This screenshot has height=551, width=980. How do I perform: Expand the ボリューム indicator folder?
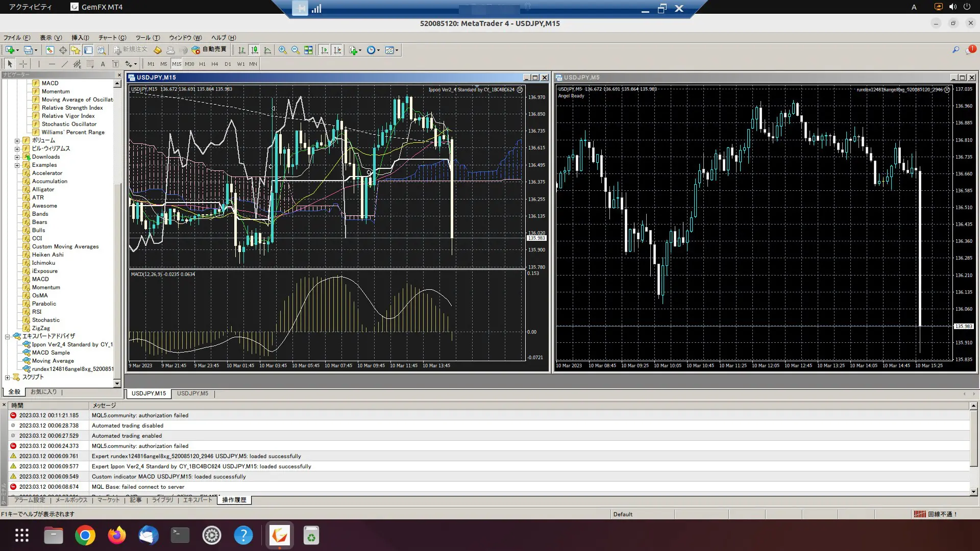click(17, 141)
